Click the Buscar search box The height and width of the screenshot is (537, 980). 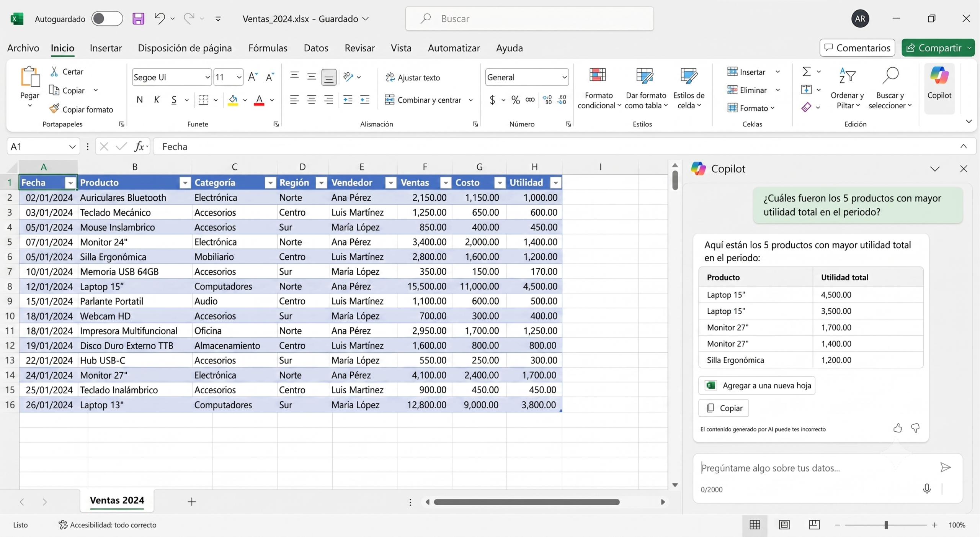tap(529, 18)
